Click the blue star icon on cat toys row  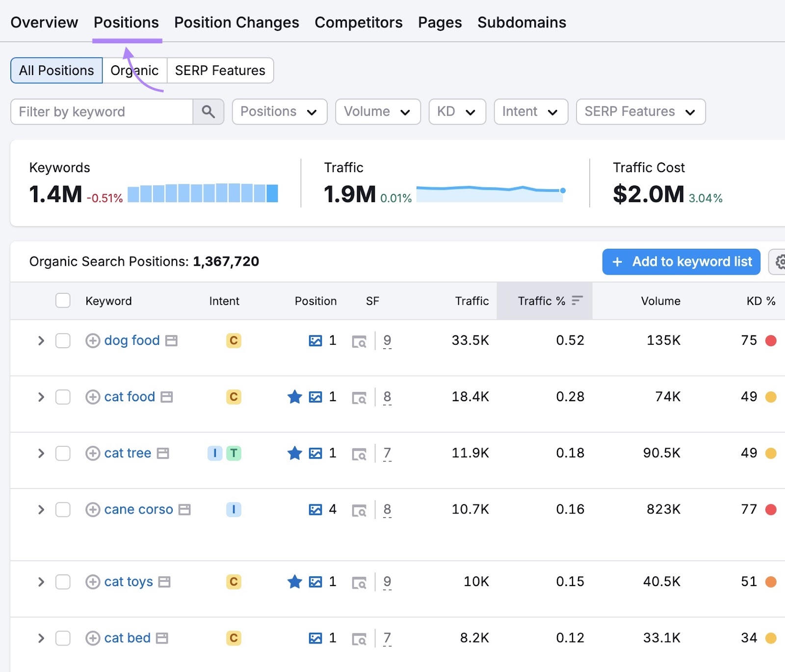pos(294,582)
